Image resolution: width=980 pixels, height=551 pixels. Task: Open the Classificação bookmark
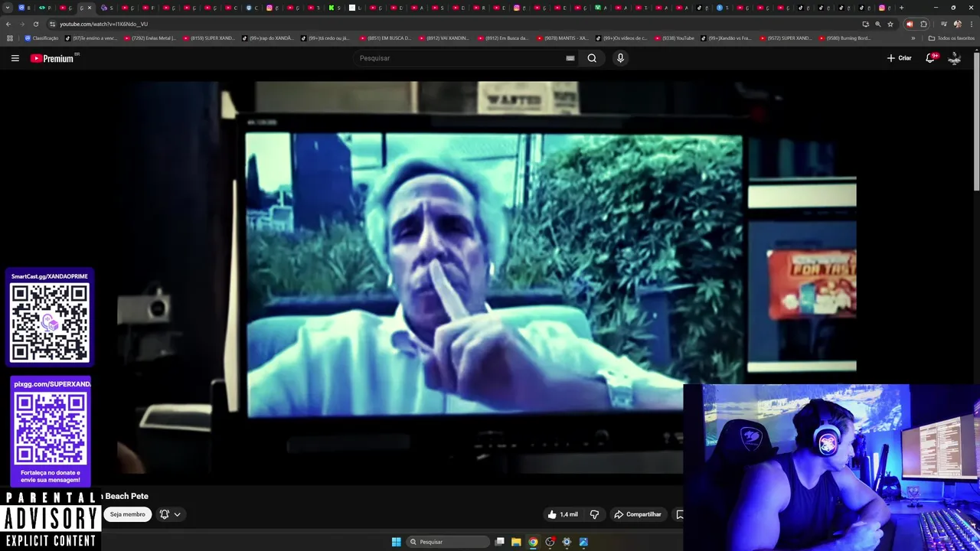coord(41,37)
